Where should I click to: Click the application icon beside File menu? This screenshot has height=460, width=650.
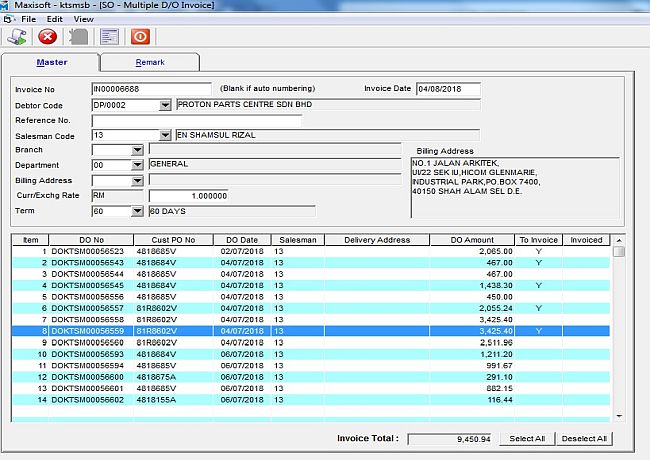8,19
